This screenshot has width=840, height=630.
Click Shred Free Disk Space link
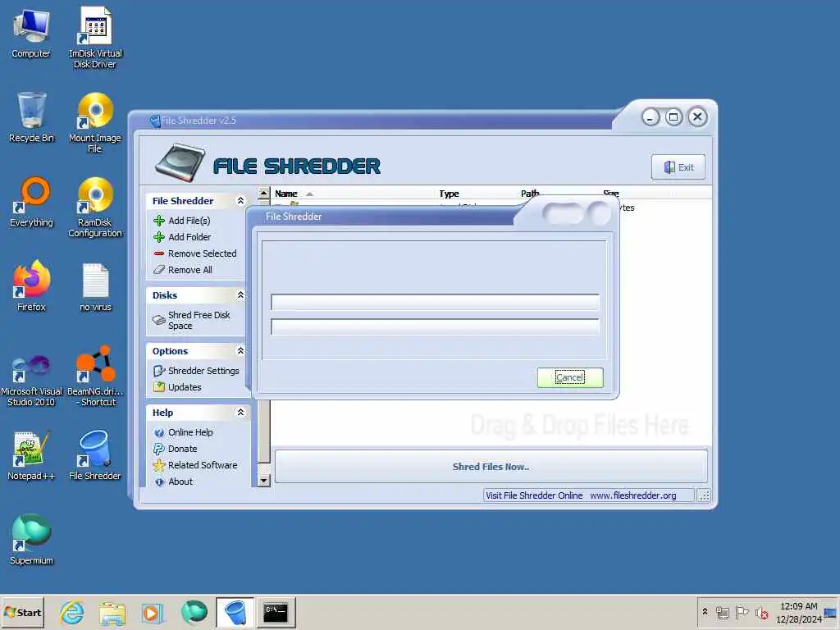[x=199, y=321]
